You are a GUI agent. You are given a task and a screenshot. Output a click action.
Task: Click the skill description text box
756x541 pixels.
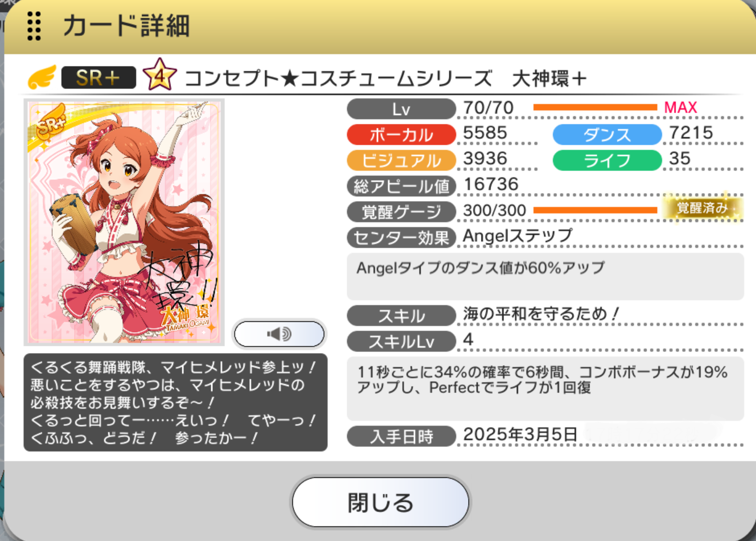coord(545,389)
